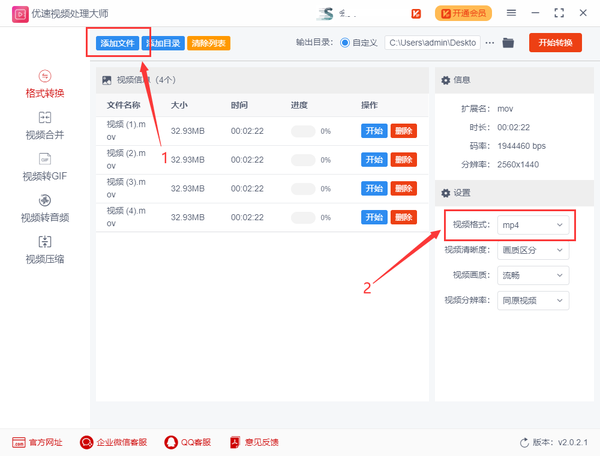Delete 视频 (1).mov from list
The image size is (600, 456).
[x=404, y=131]
